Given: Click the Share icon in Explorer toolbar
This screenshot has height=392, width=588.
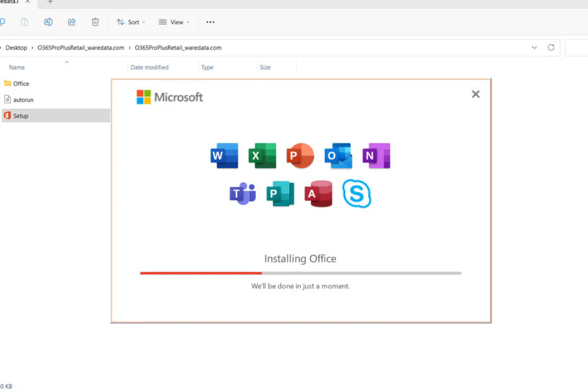Looking at the screenshot, I should [71, 22].
